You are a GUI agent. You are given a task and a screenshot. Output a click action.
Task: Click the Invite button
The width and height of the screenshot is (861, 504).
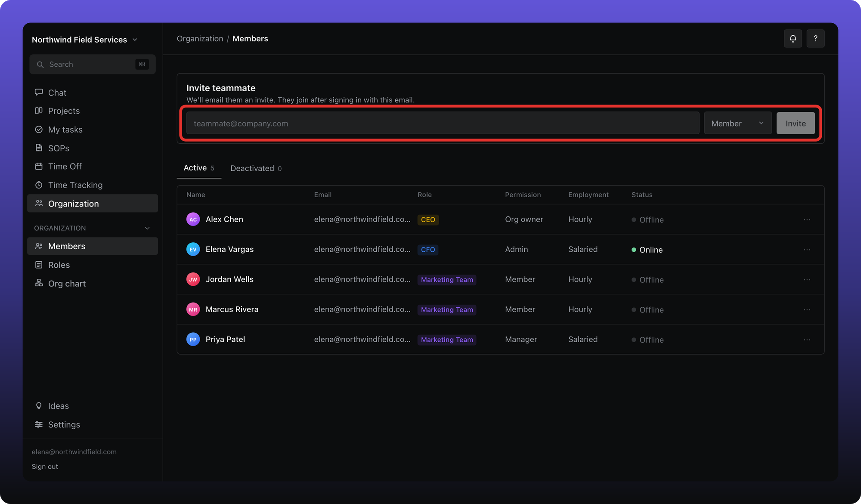[x=796, y=124]
